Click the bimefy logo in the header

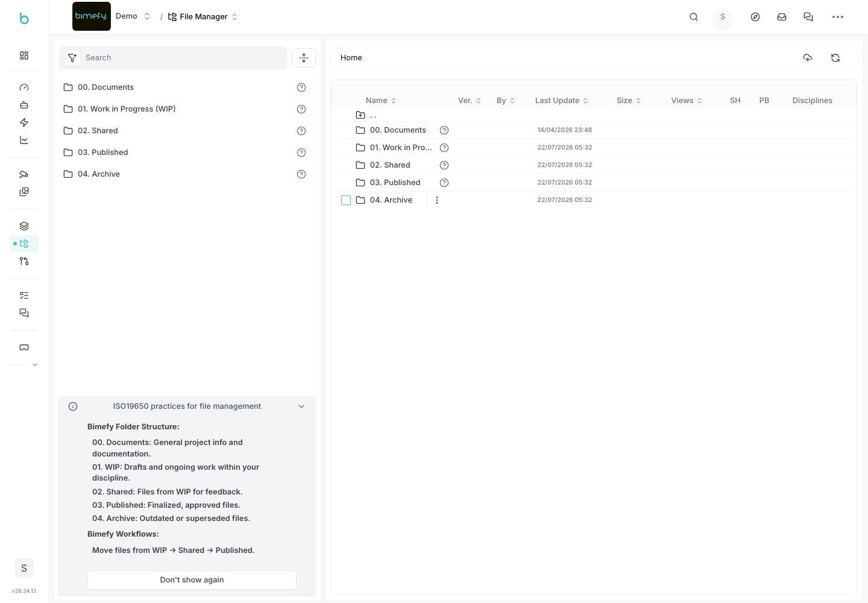pos(92,16)
